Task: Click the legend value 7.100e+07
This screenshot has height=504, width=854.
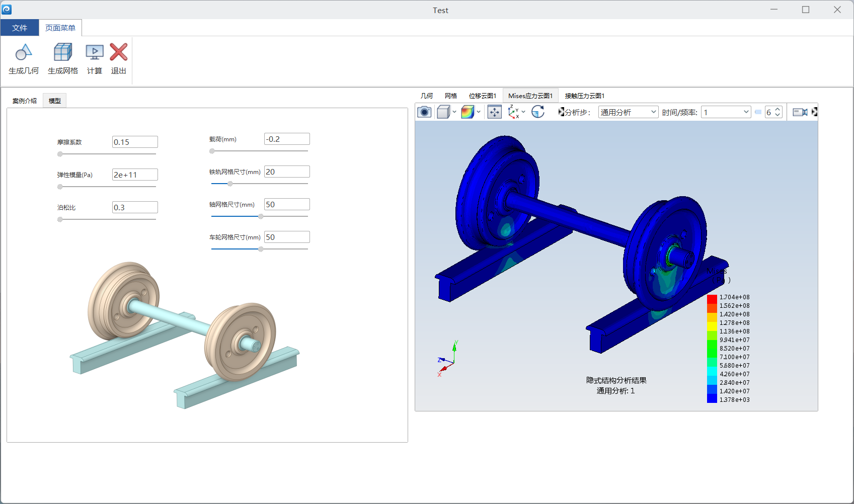Action: click(734, 357)
